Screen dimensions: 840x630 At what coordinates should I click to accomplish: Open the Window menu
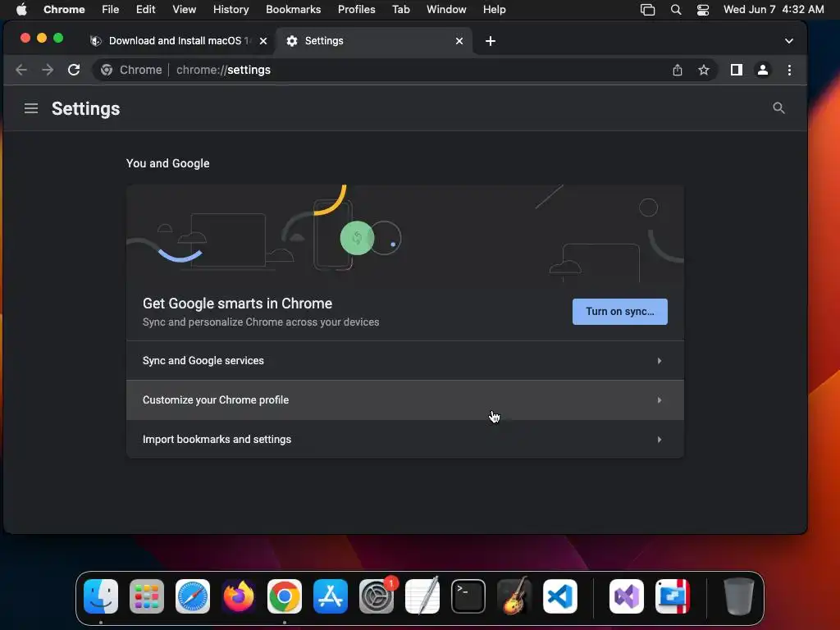(x=446, y=9)
